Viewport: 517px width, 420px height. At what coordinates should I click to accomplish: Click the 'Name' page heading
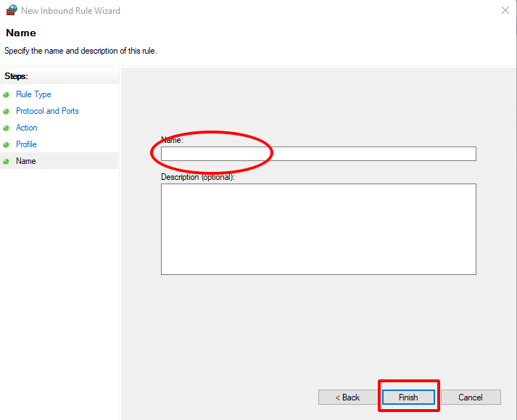[x=21, y=33]
